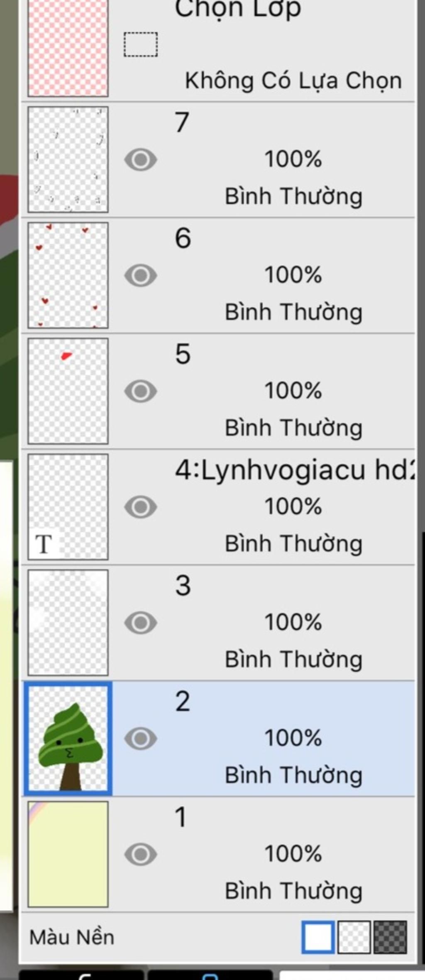
Task: Select layer 5 thumbnail with red shape
Action: pos(68,391)
